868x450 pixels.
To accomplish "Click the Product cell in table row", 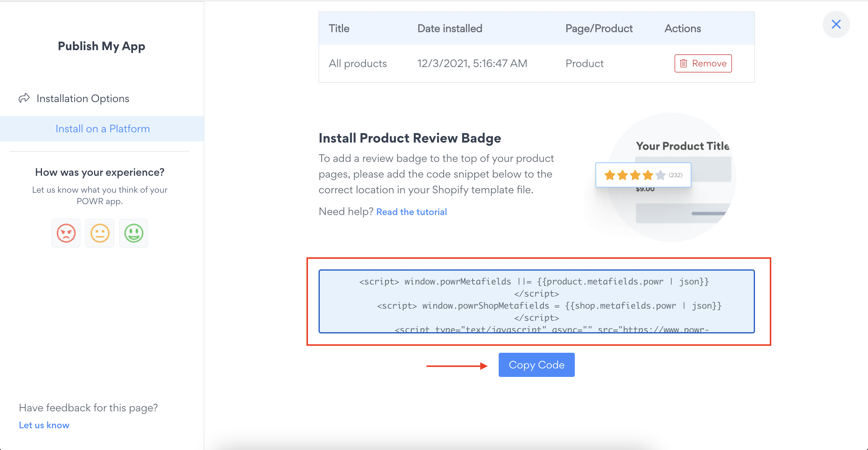I will point(585,63).
